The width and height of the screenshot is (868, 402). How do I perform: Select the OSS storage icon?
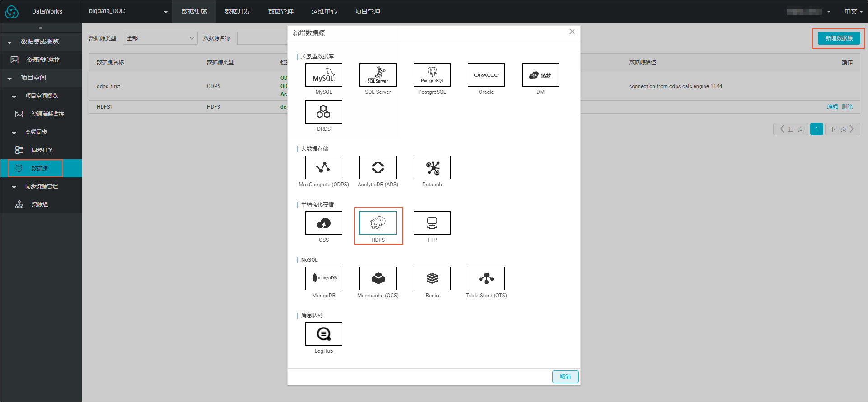323,223
